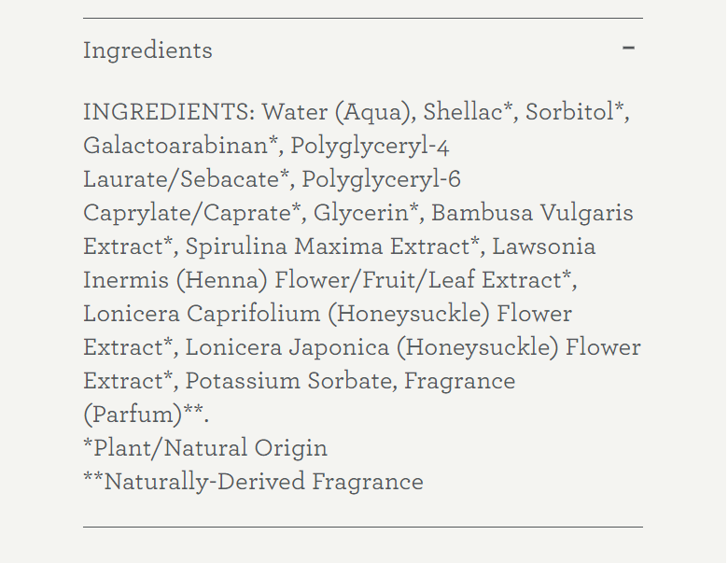Screen dimensions: 728x563
Task: Click the **Naturally-Derived Fragrance footnote
Action: pyautogui.click(x=253, y=482)
